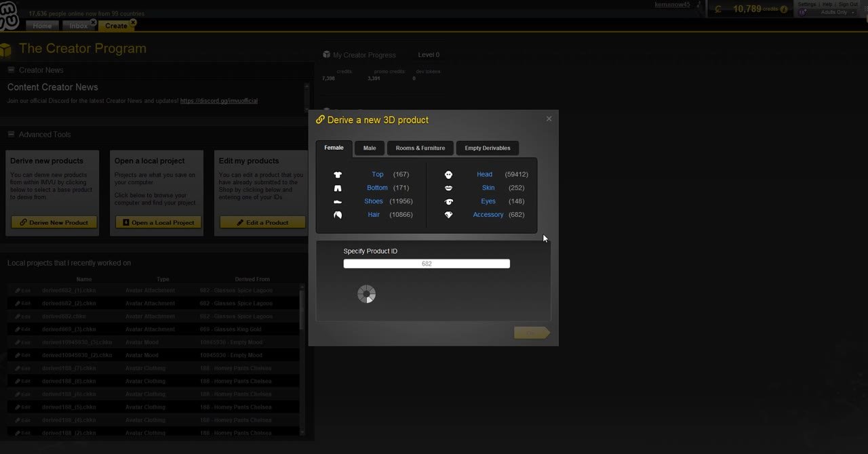Open the Adults Only dropdown
The width and height of the screenshot is (868, 454).
838,12
